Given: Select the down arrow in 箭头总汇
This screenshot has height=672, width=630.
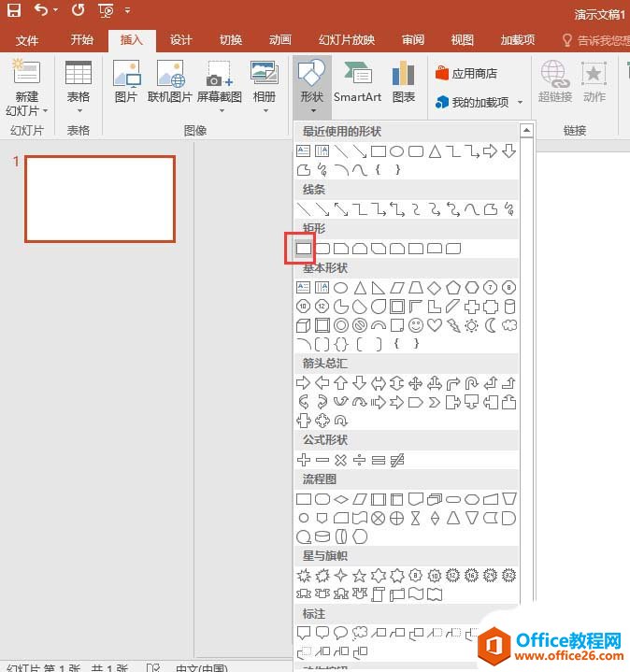Looking at the screenshot, I should tap(359, 382).
